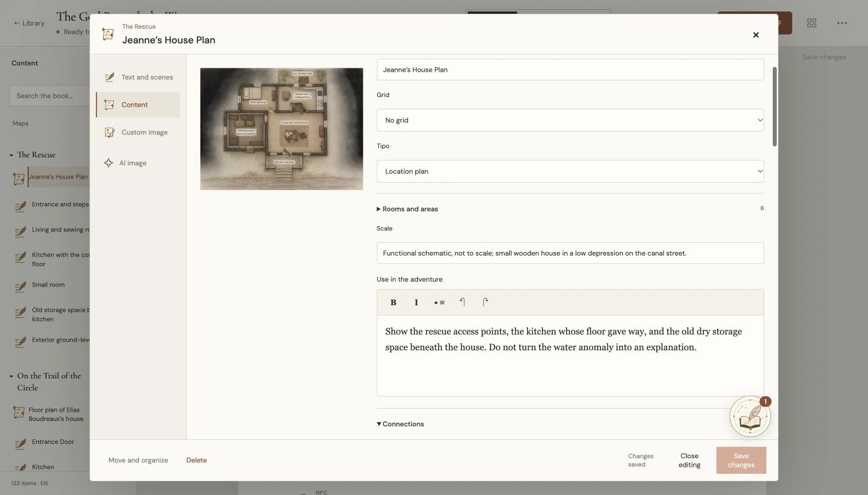The height and width of the screenshot is (495, 868).
Task: Click Save changes button in dialog
Action: point(741,461)
